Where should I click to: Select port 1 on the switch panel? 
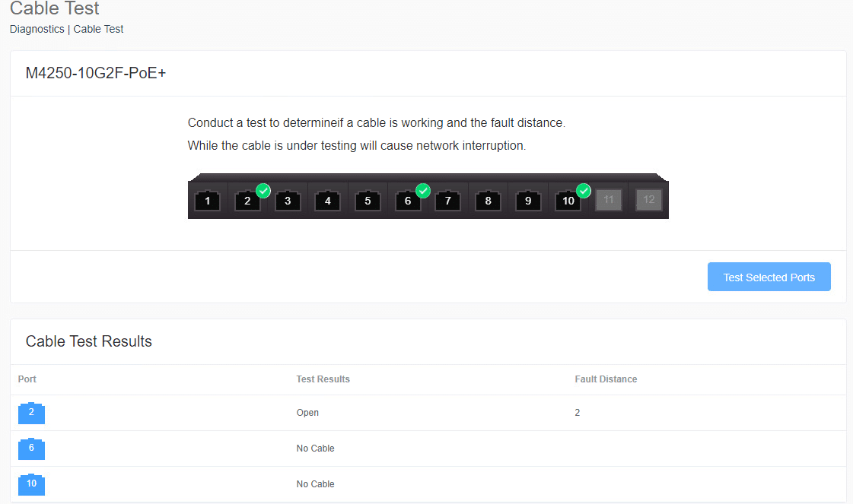pyautogui.click(x=207, y=200)
